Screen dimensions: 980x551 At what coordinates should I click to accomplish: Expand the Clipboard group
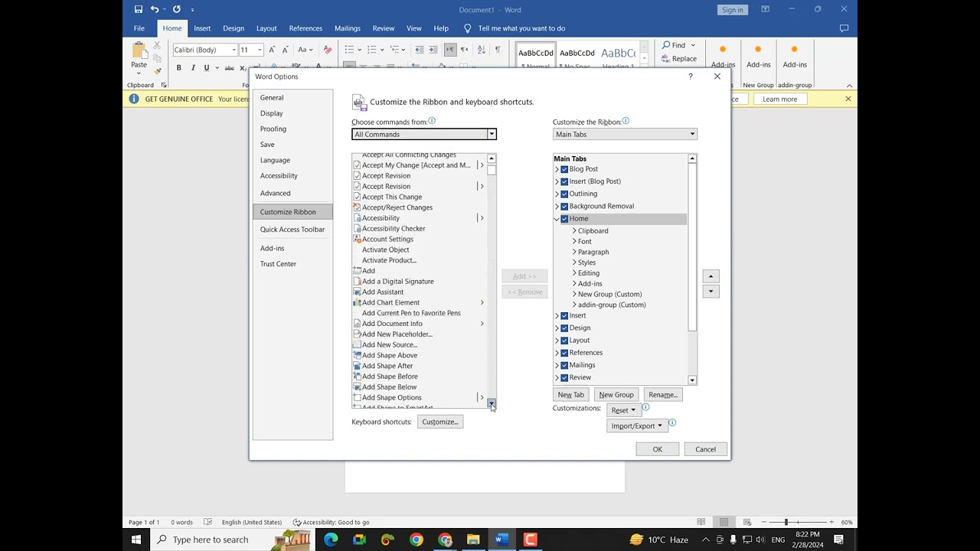tap(574, 230)
